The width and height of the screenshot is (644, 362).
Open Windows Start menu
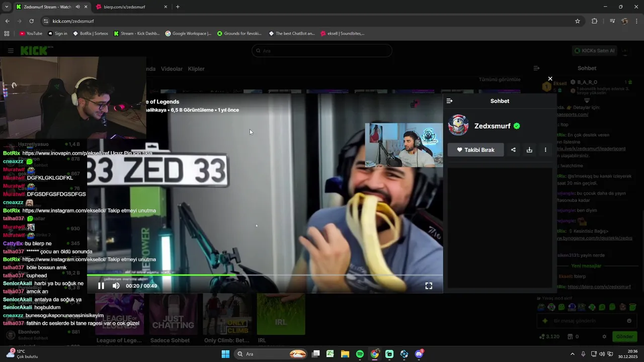point(225,354)
